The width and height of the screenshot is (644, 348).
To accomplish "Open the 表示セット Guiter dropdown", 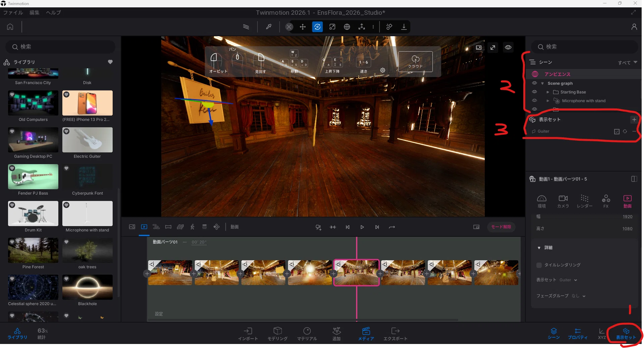I will coord(569,280).
